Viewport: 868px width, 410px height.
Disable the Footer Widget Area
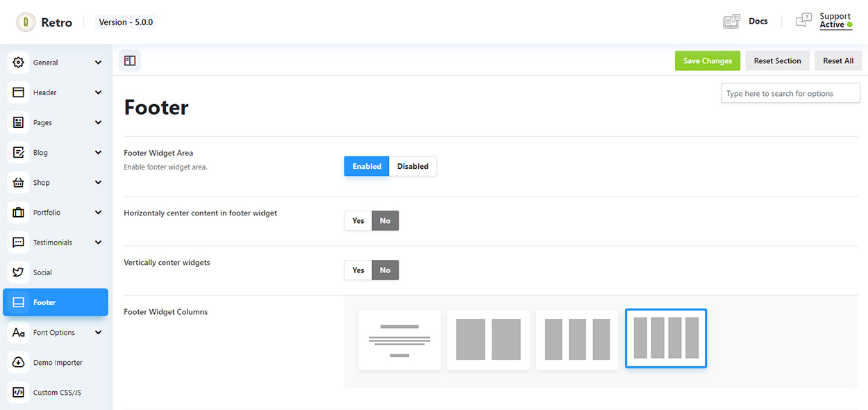point(412,166)
